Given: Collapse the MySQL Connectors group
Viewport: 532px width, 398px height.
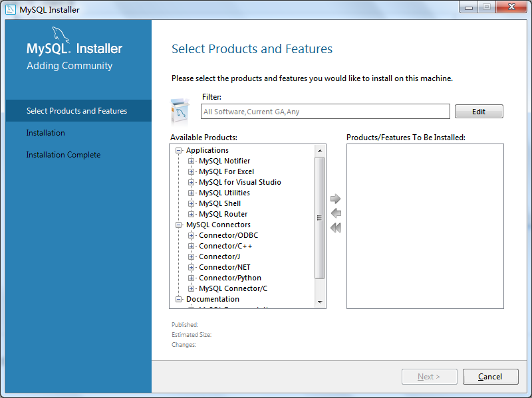Looking at the screenshot, I should 178,225.
